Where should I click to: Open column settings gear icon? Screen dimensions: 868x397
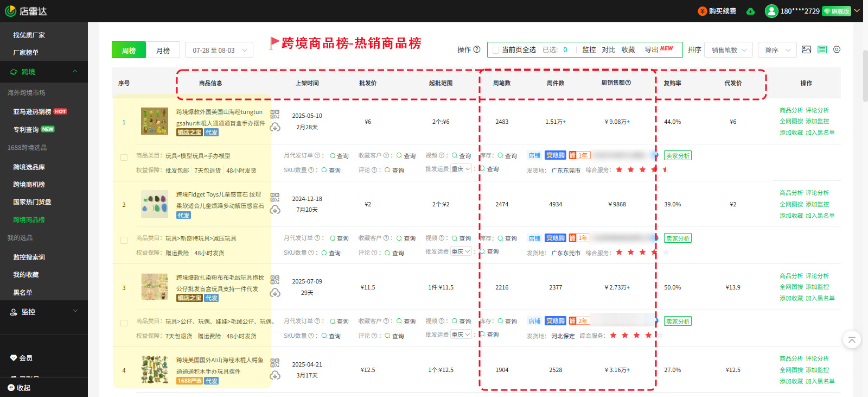pyautogui.click(x=837, y=49)
